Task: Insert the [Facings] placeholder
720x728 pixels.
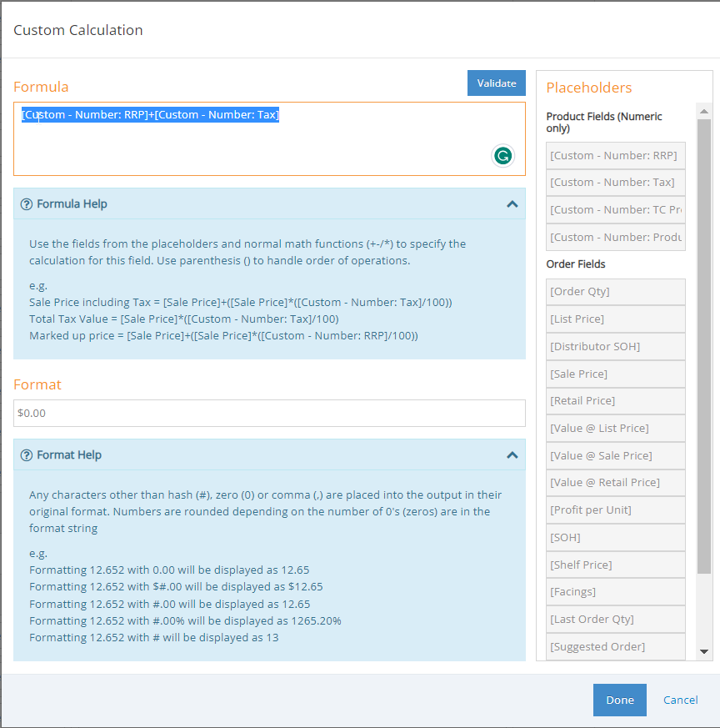Action: pyautogui.click(x=616, y=591)
